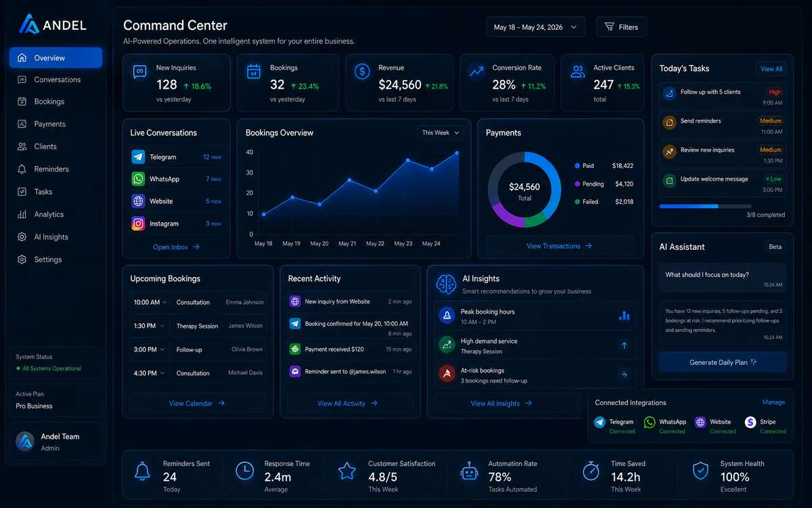Click the View All Activity link
The height and width of the screenshot is (508, 812).
pos(347,403)
